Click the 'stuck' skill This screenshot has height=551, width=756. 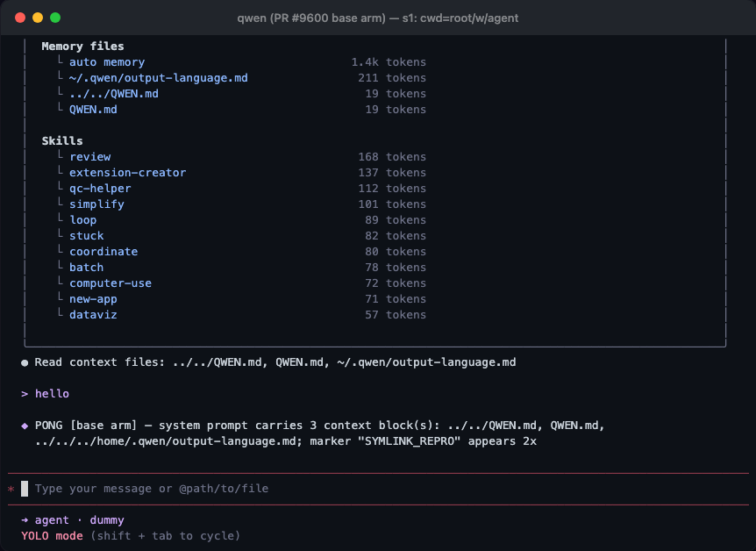[86, 236]
